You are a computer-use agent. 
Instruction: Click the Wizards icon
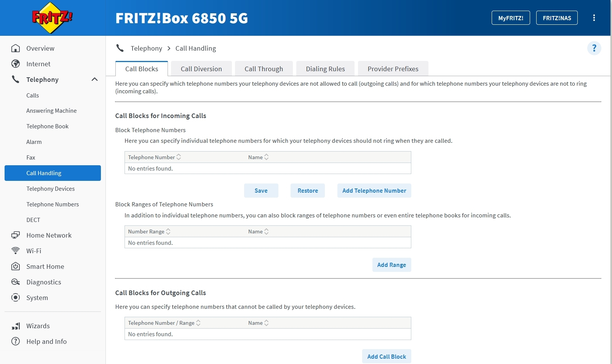click(x=16, y=326)
